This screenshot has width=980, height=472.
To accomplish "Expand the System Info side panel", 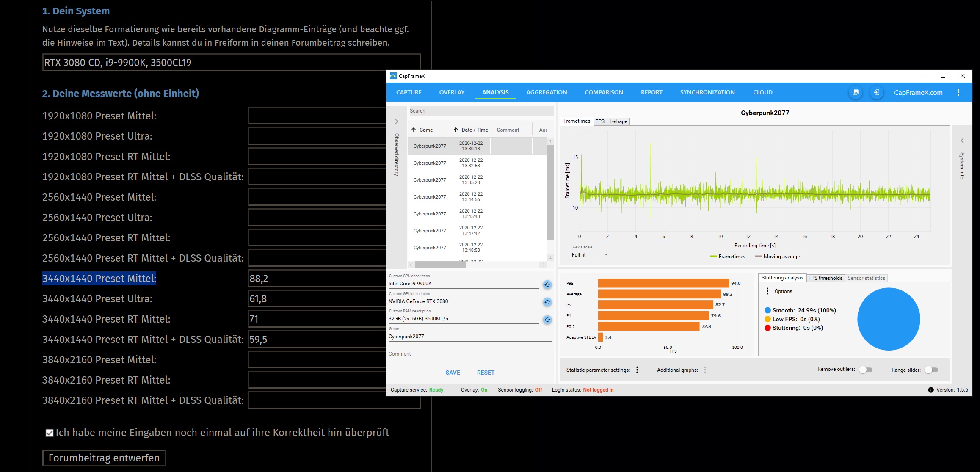I will point(962,141).
